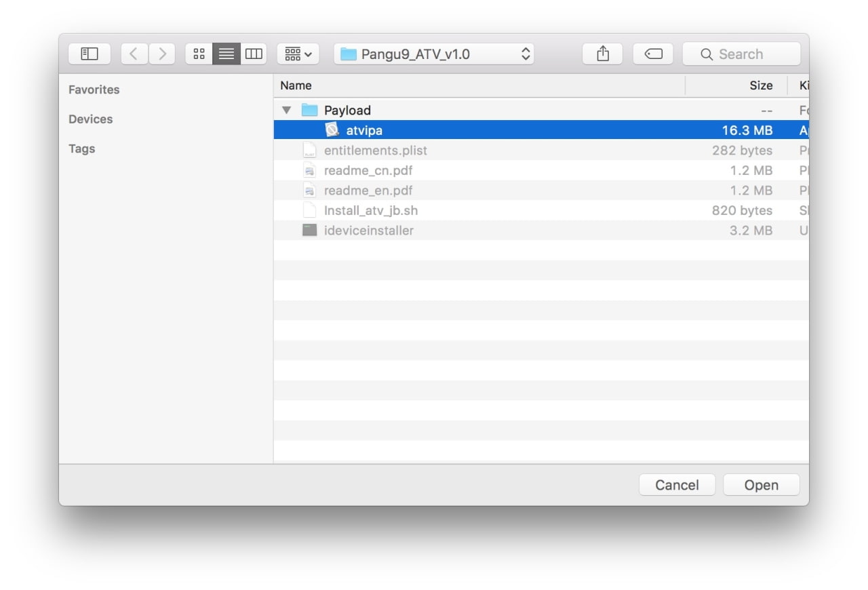Go forward to next folder
The height and width of the screenshot is (590, 868).
pos(162,54)
